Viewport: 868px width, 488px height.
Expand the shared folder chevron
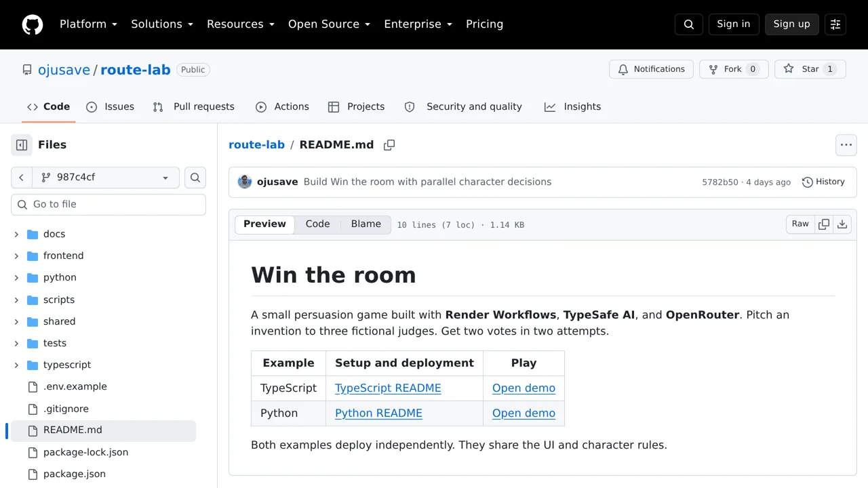(x=16, y=321)
